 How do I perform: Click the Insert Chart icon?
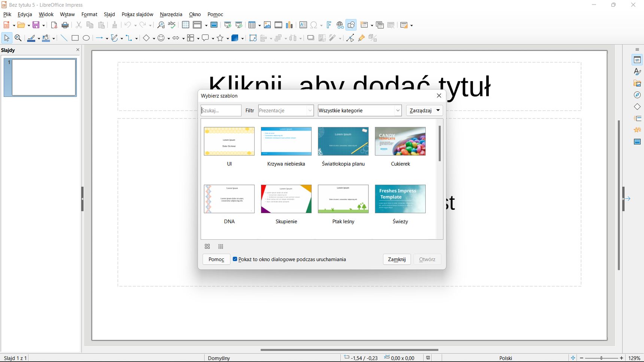(289, 25)
